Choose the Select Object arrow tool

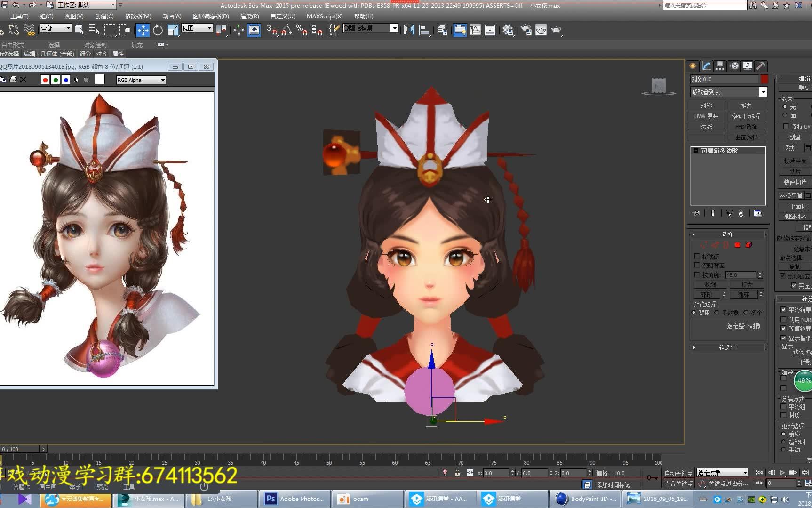pos(80,30)
